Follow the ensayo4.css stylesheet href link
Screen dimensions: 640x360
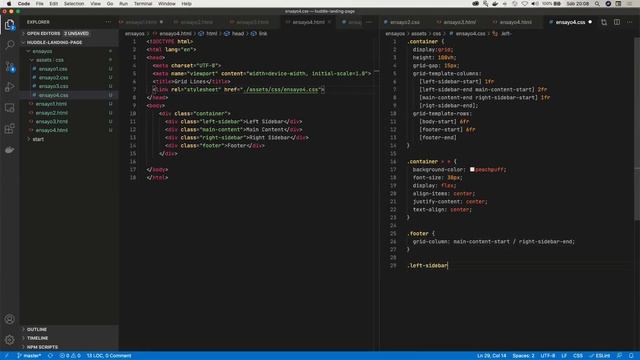[280, 90]
